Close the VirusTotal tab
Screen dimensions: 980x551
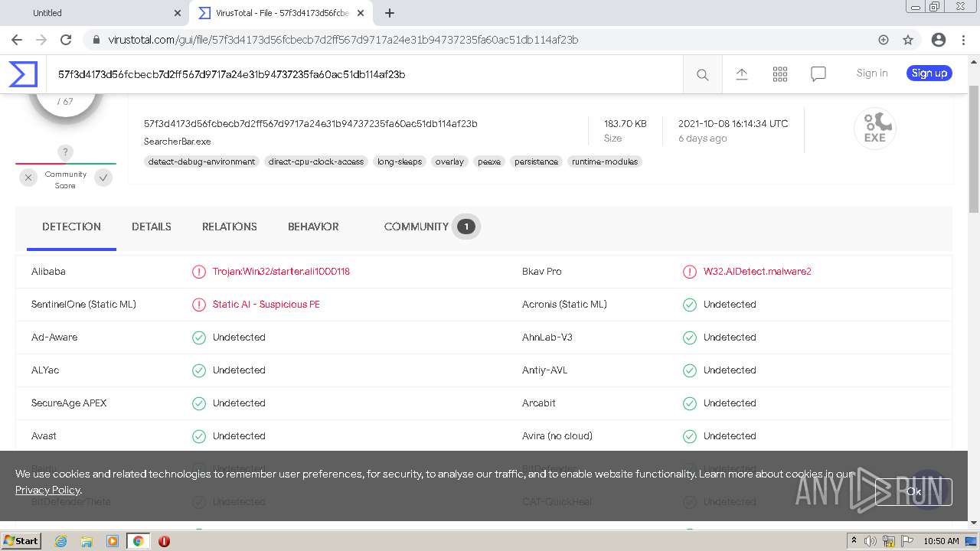[361, 13]
